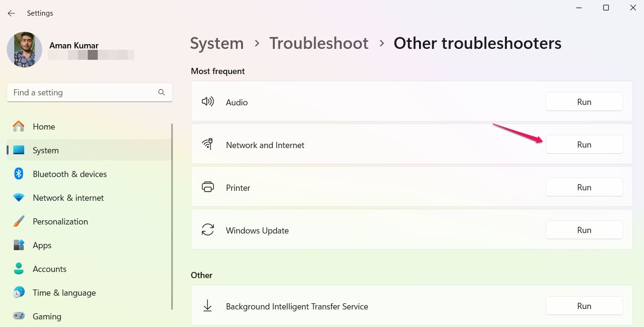The height and width of the screenshot is (327, 644).
Task: Run the Windows Update troubleshooter
Action: click(x=584, y=230)
